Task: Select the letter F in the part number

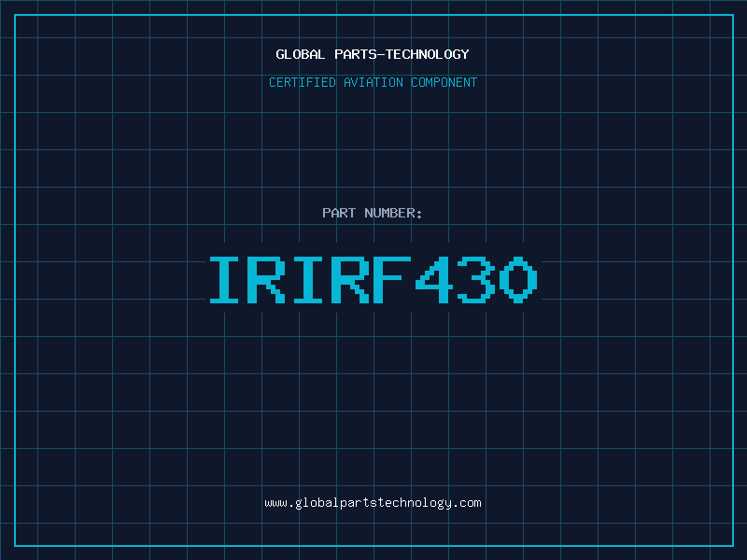Action: [x=393, y=280]
